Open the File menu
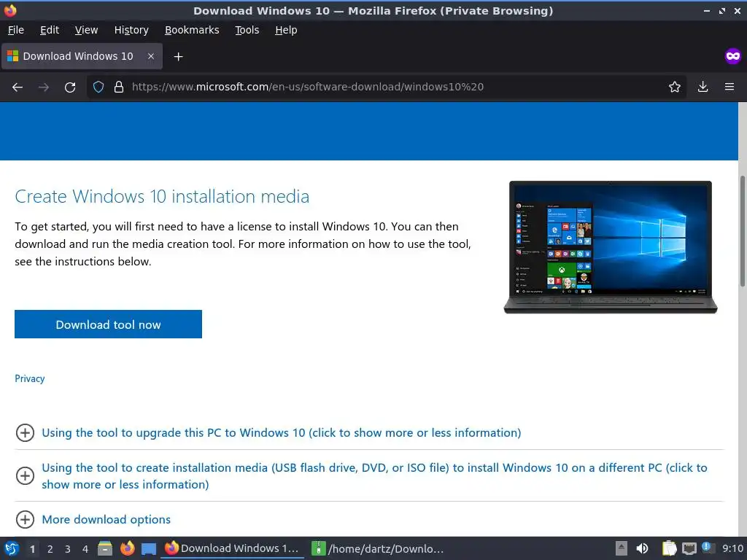Screen dimensions: 747x560 16,30
